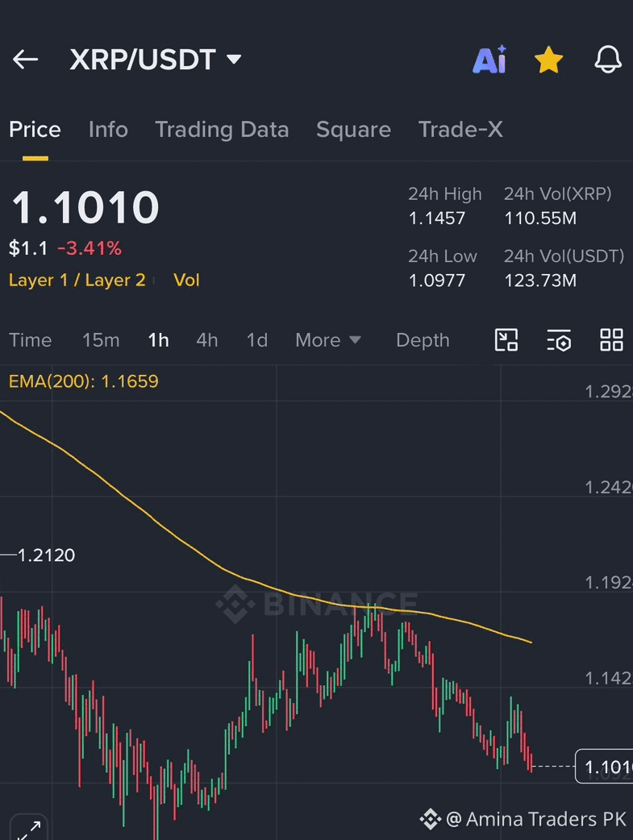Tap the Vol tag link
This screenshot has width=633, height=840.
point(186,281)
